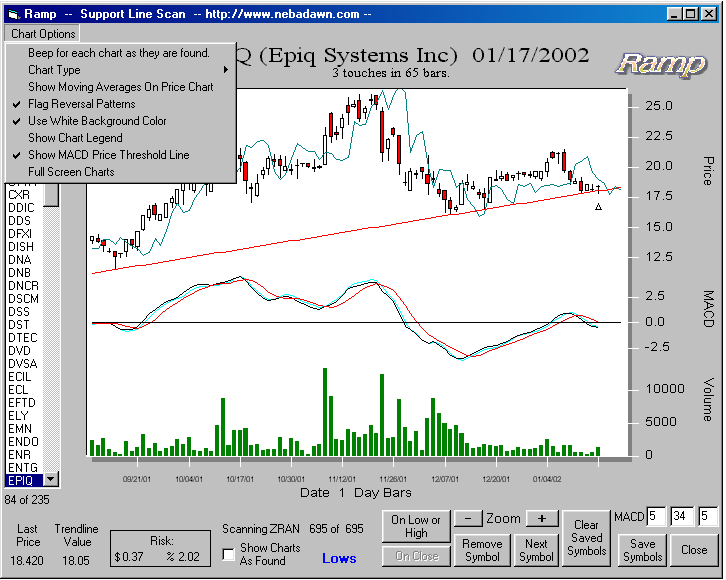
Task: Click the Ramp logo
Action: (x=661, y=64)
